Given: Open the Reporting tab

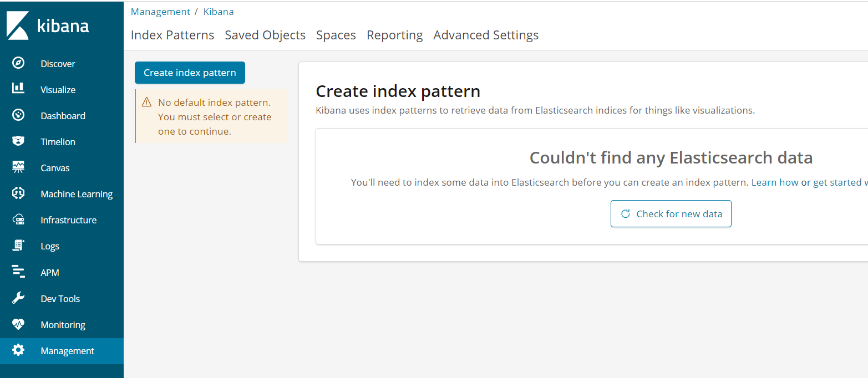Looking at the screenshot, I should click(395, 35).
